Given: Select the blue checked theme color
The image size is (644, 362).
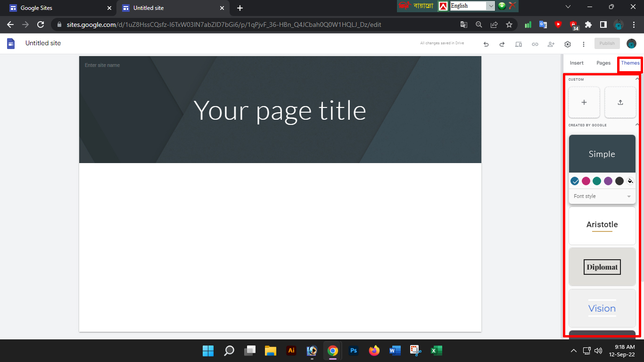Looking at the screenshot, I should pyautogui.click(x=575, y=181).
